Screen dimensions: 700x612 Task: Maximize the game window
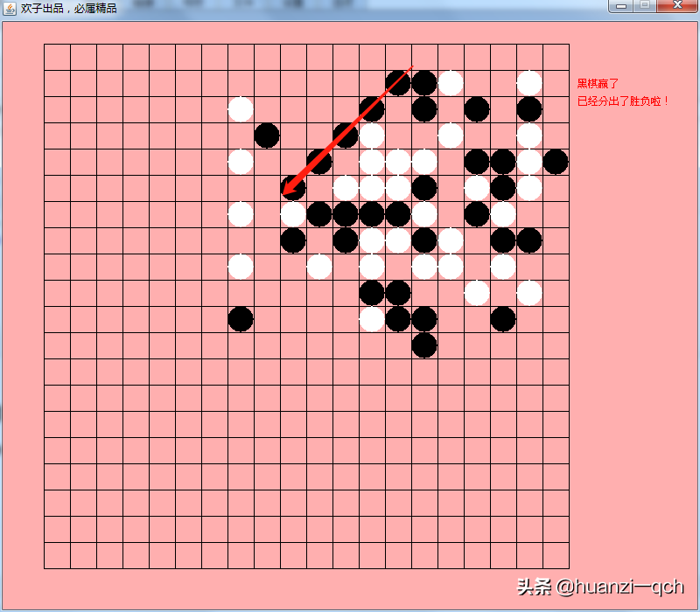click(x=644, y=6)
